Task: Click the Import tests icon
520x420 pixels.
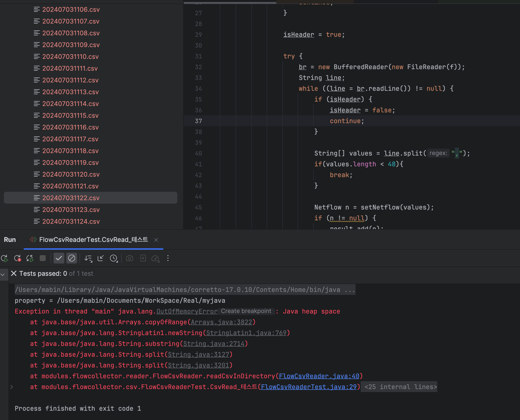Action: pos(143,258)
